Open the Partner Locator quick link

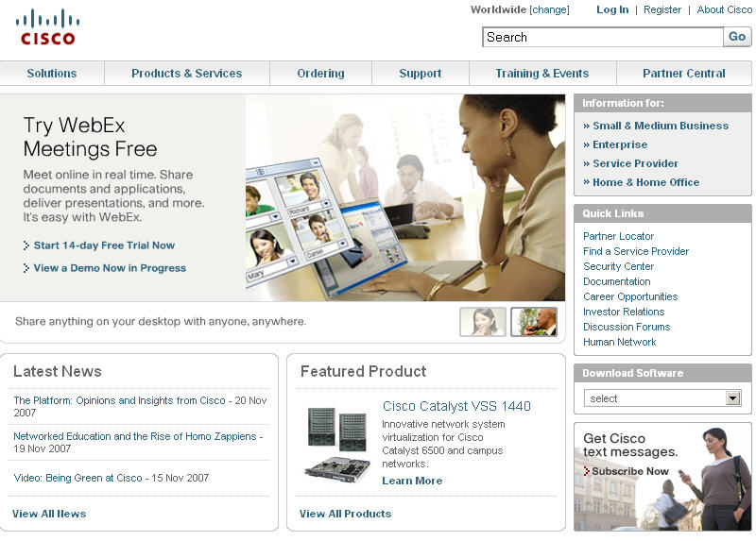(x=619, y=236)
